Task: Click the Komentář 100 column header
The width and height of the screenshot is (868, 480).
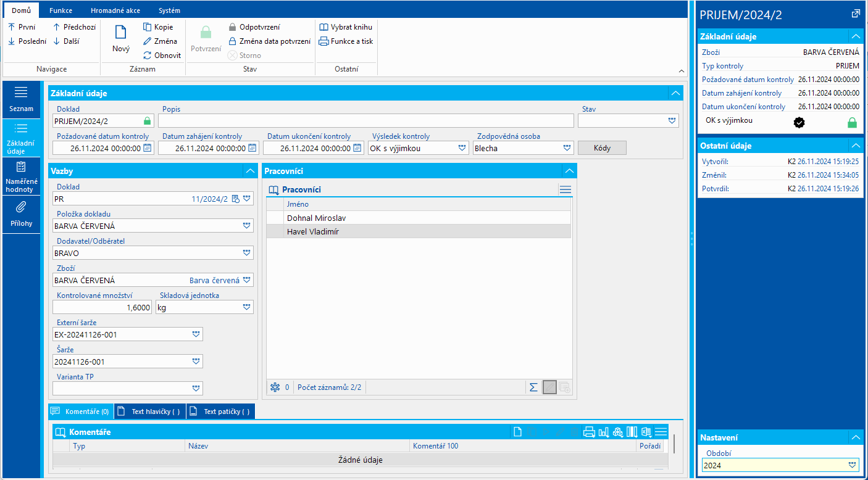Action: pos(522,446)
